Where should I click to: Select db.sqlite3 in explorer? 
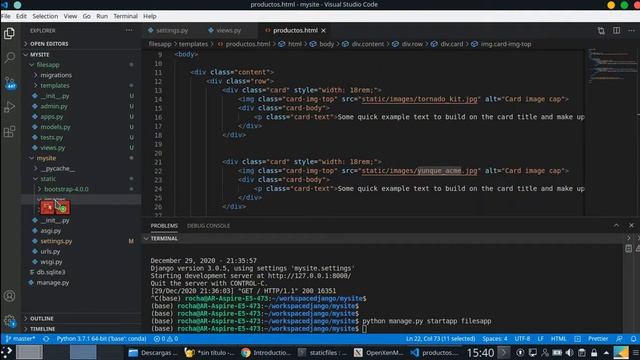point(81,272)
